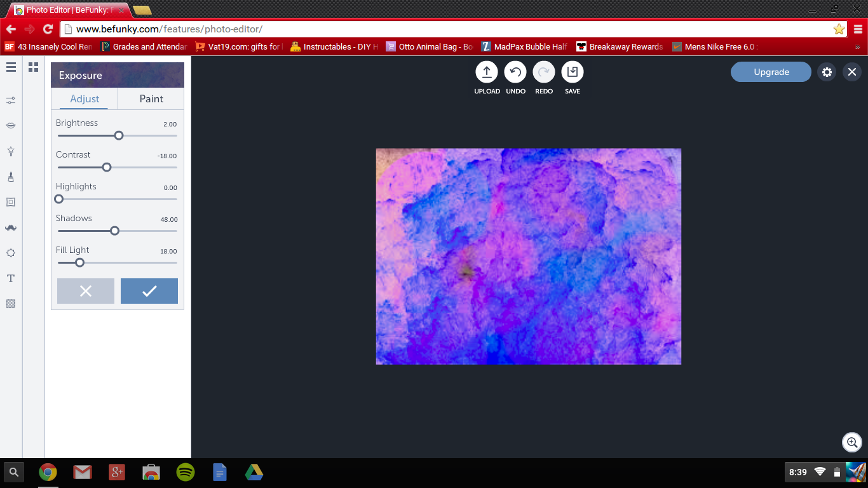This screenshot has width=868, height=488.
Task: Click the Highlights slider handle
Action: [59, 199]
